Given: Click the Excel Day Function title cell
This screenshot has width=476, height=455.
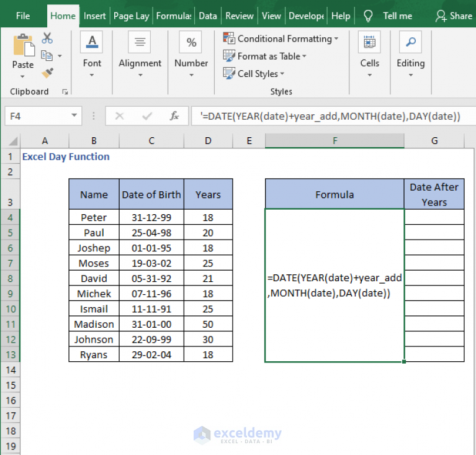Looking at the screenshot, I should [x=66, y=156].
